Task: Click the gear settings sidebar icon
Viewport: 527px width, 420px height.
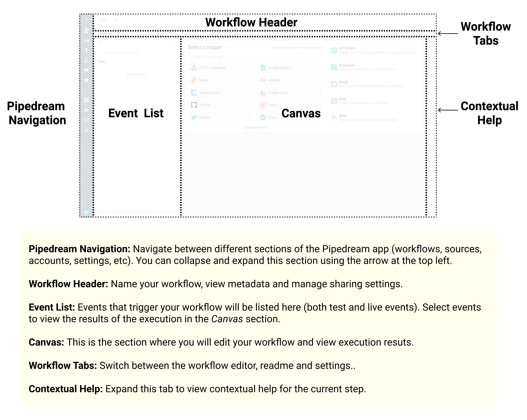Action: (x=86, y=80)
